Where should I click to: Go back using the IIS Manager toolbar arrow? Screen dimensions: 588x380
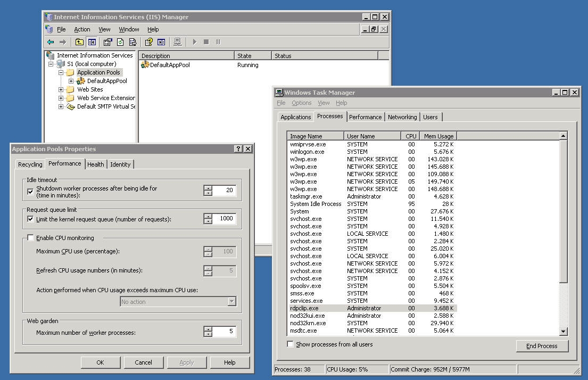(51, 42)
